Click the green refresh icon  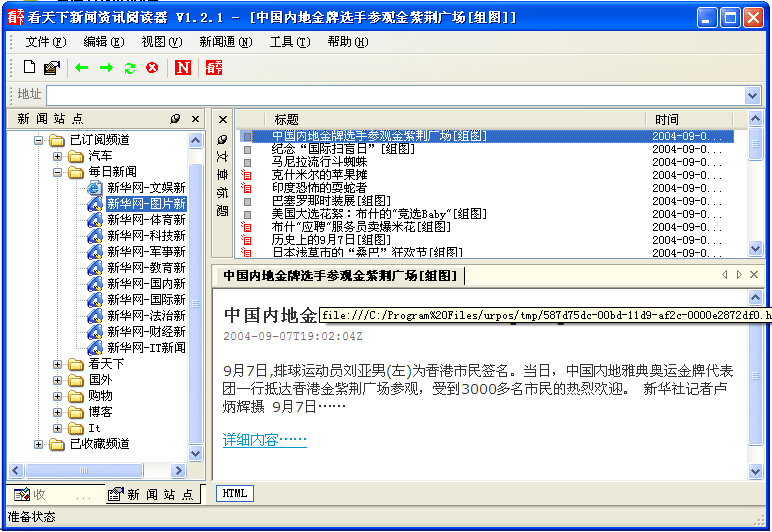pos(129,68)
